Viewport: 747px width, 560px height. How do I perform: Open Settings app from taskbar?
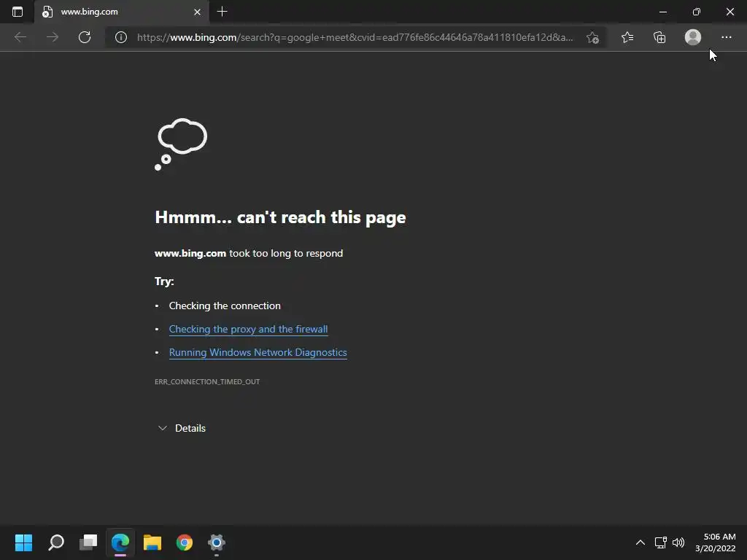(216, 542)
